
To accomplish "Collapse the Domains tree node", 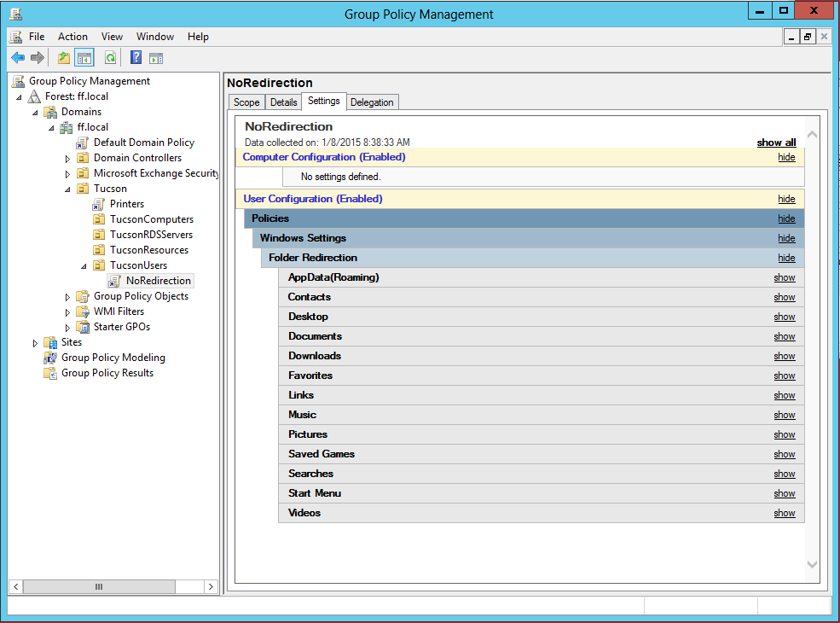I will [35, 113].
